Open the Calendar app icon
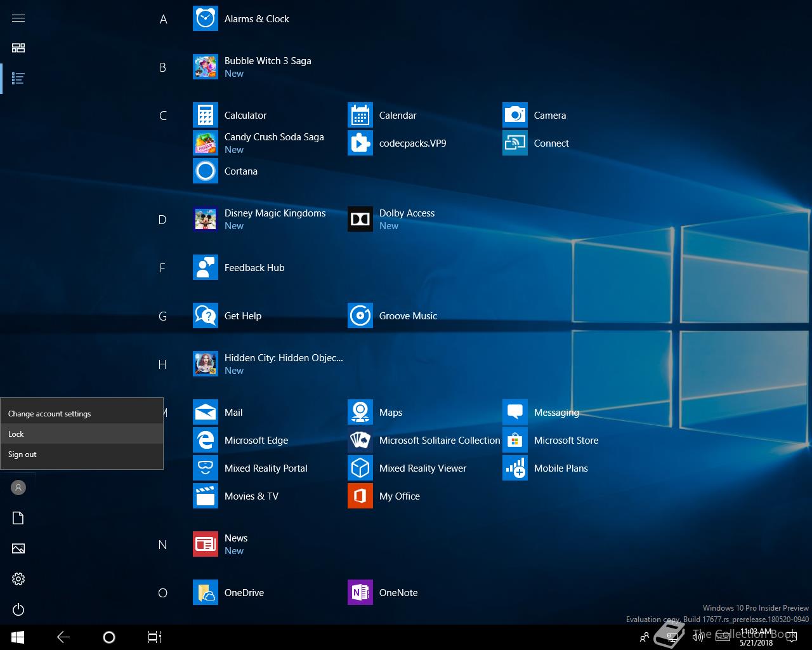Image resolution: width=812 pixels, height=650 pixels. (x=360, y=116)
